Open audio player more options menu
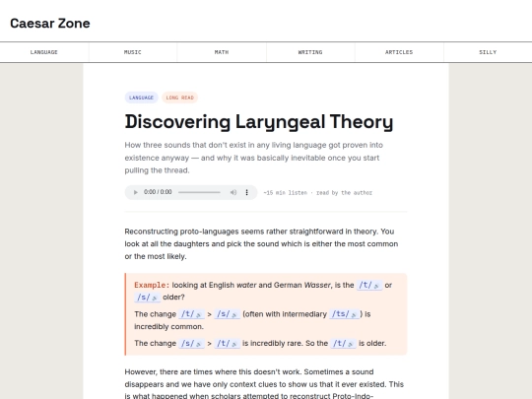Image resolution: width=532 pixels, height=399 pixels. coord(246,192)
